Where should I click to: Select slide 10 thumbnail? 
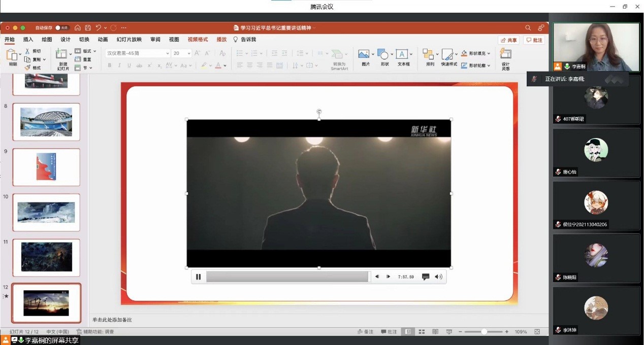[46, 212]
